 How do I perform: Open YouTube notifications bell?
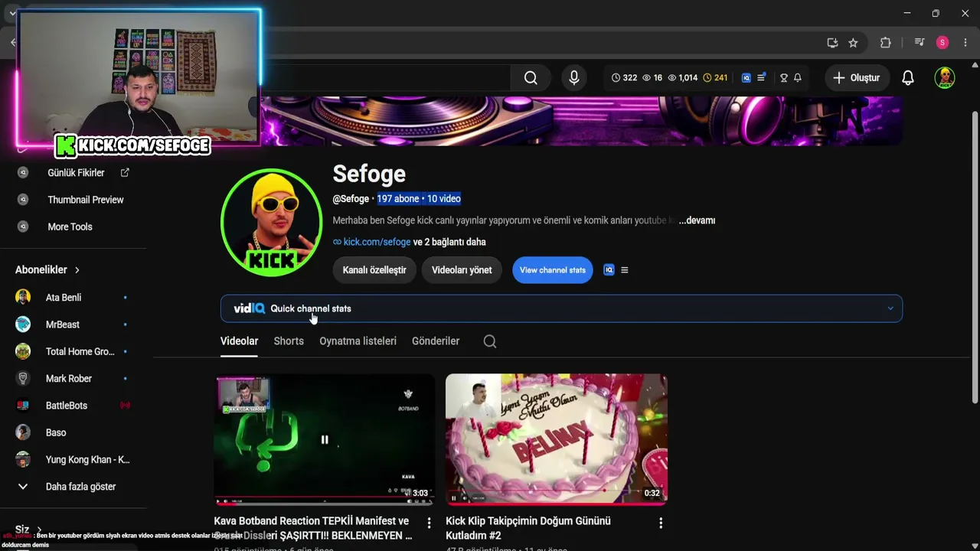(908, 77)
